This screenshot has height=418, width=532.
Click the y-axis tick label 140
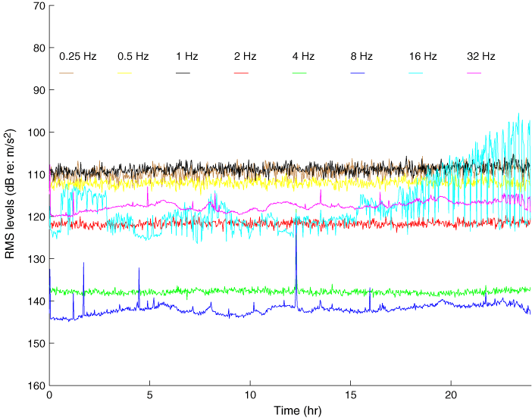(36, 301)
